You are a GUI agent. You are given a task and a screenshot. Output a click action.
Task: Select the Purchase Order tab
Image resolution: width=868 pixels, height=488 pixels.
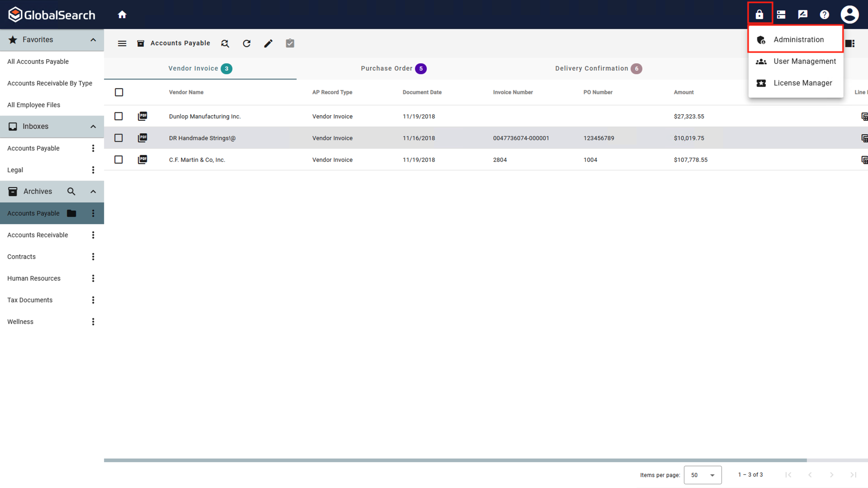click(393, 68)
